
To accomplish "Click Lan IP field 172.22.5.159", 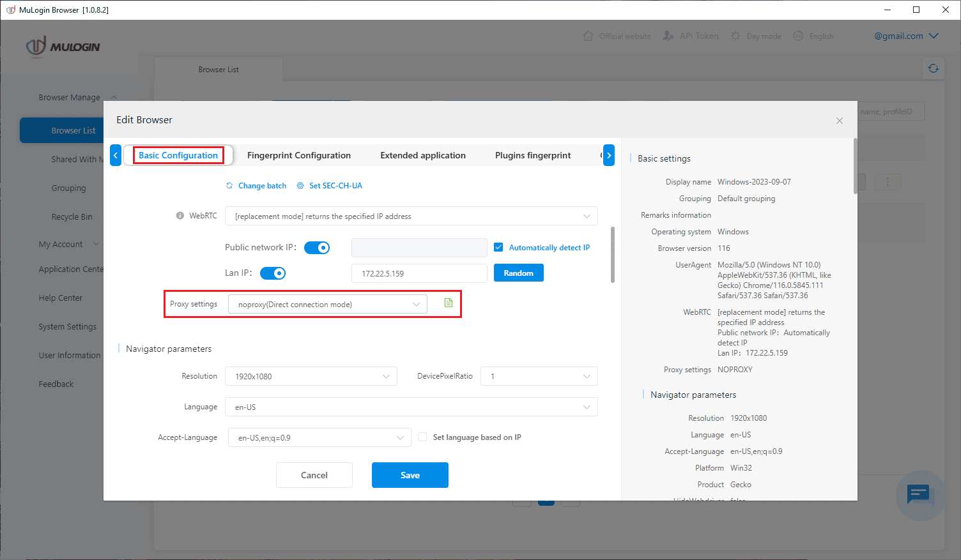I will tap(419, 273).
